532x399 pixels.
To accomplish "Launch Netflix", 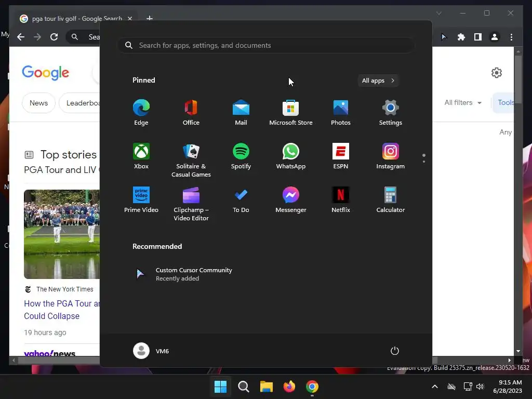I will point(341,200).
